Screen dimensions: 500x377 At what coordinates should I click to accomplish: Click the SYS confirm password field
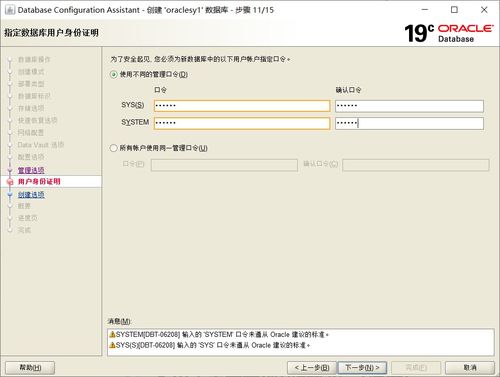pyautogui.click(x=409, y=106)
